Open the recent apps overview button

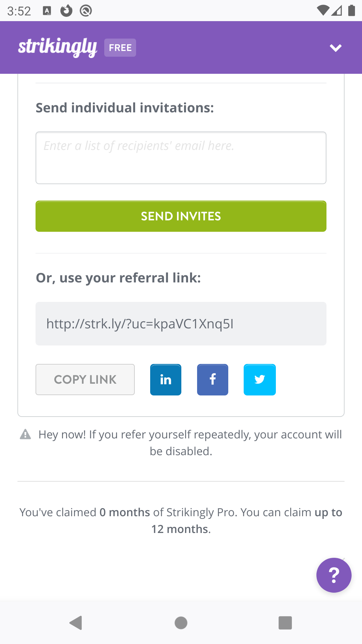click(x=285, y=623)
